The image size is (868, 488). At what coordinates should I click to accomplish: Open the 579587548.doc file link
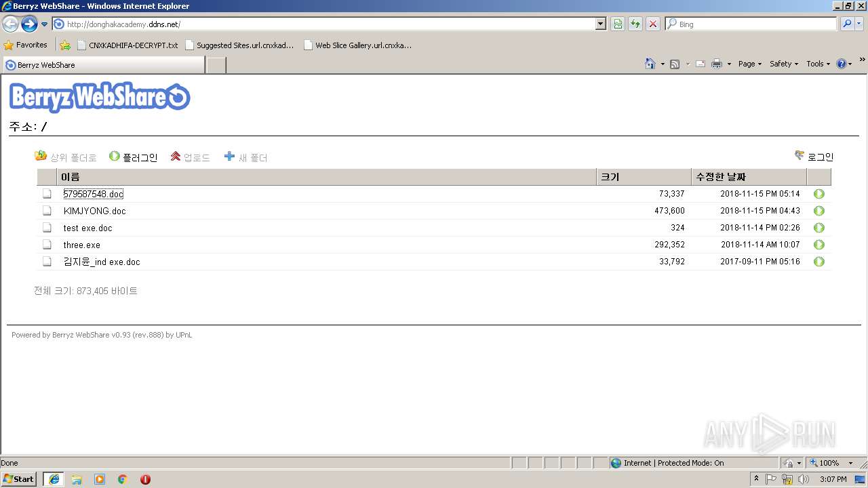tap(94, 194)
